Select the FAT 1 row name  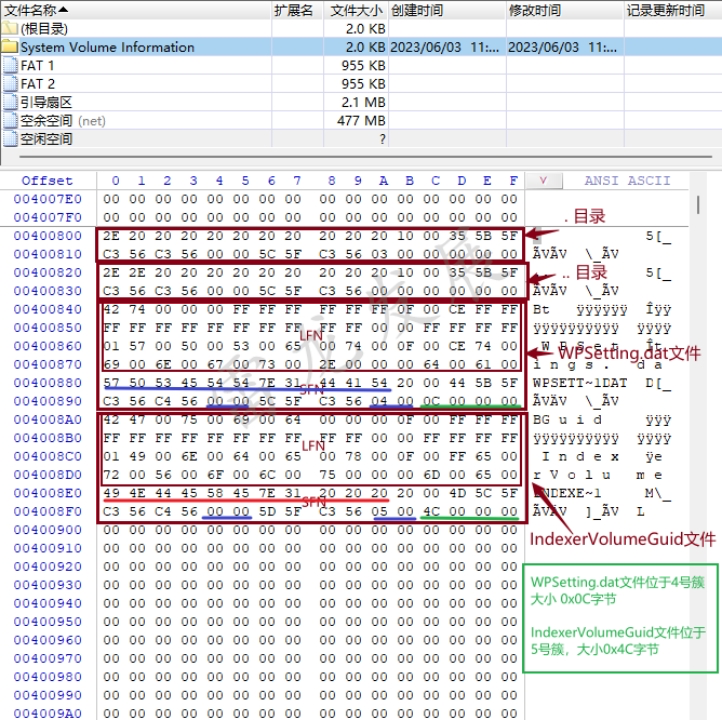[37, 65]
